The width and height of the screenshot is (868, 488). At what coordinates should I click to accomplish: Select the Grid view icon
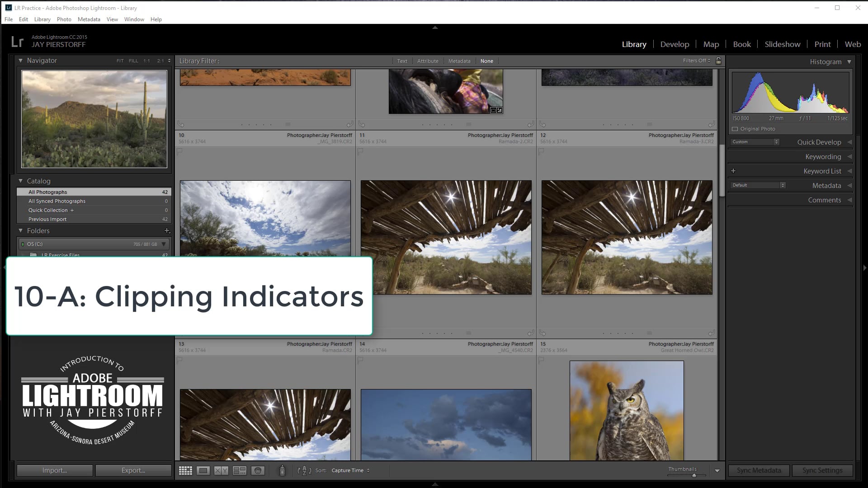pos(185,470)
